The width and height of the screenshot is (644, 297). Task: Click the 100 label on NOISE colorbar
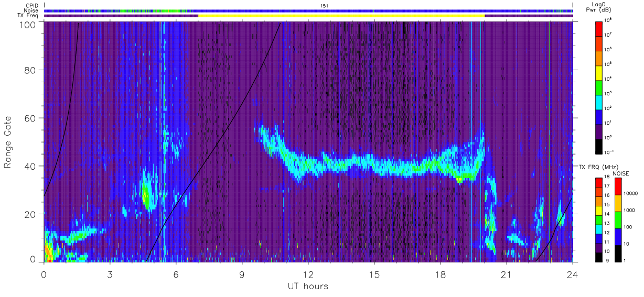[627, 227]
